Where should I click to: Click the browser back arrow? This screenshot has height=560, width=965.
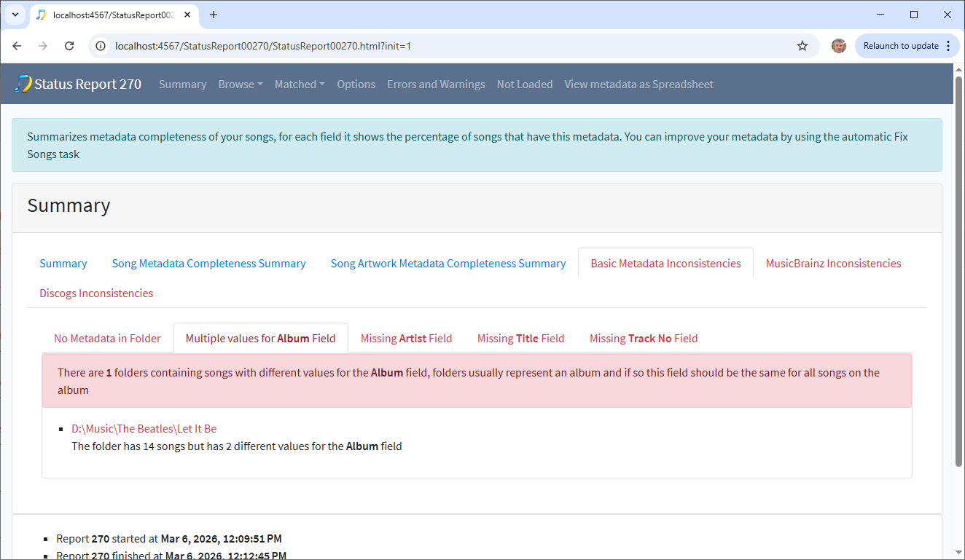(17, 46)
